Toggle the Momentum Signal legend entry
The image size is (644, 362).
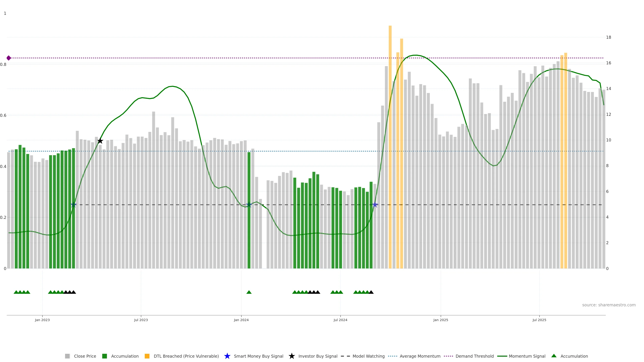527,356
